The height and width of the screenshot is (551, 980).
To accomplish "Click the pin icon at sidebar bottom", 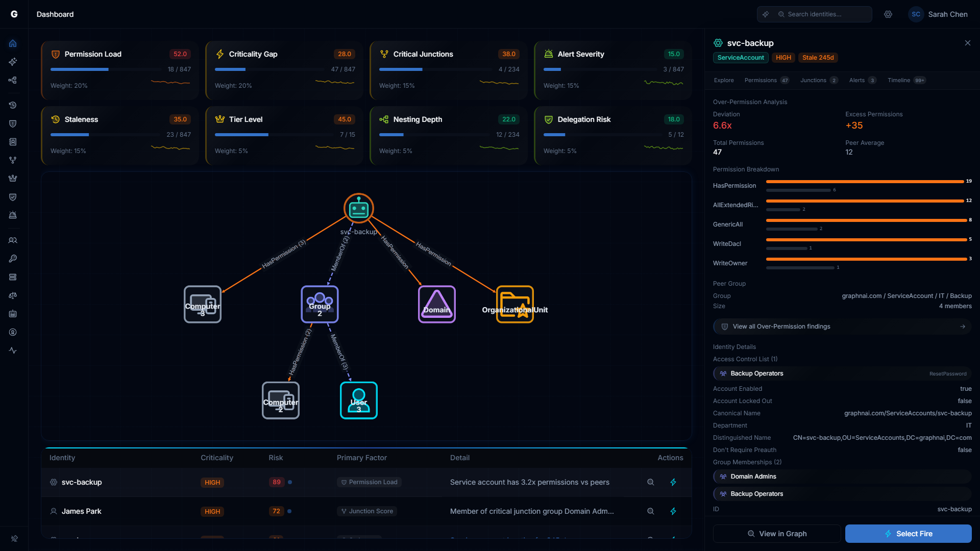I will [x=14, y=538].
